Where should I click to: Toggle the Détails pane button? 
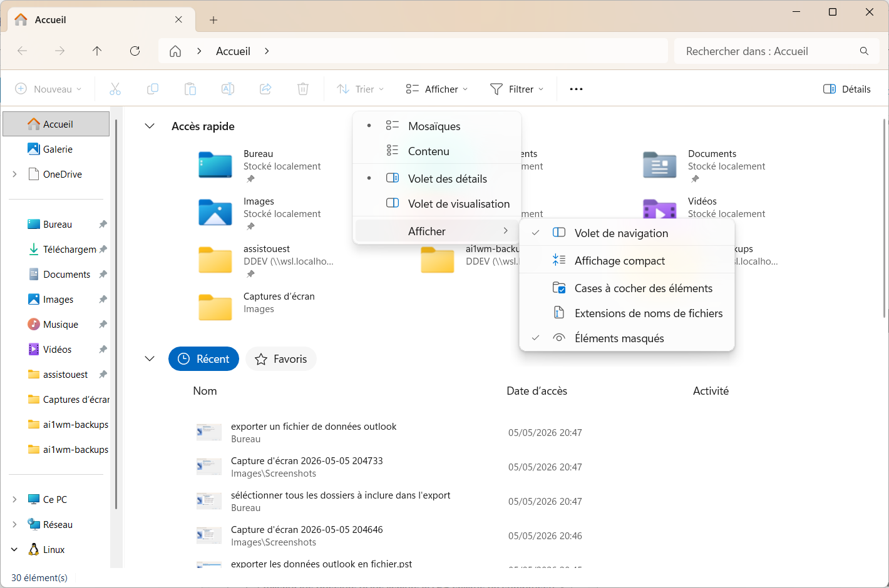[847, 89]
